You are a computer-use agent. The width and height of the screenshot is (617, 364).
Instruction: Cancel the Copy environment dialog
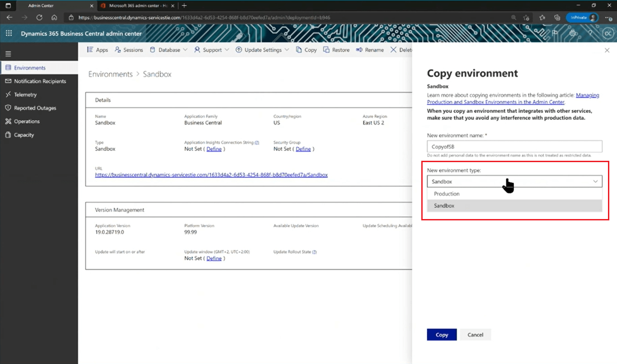pos(475,335)
